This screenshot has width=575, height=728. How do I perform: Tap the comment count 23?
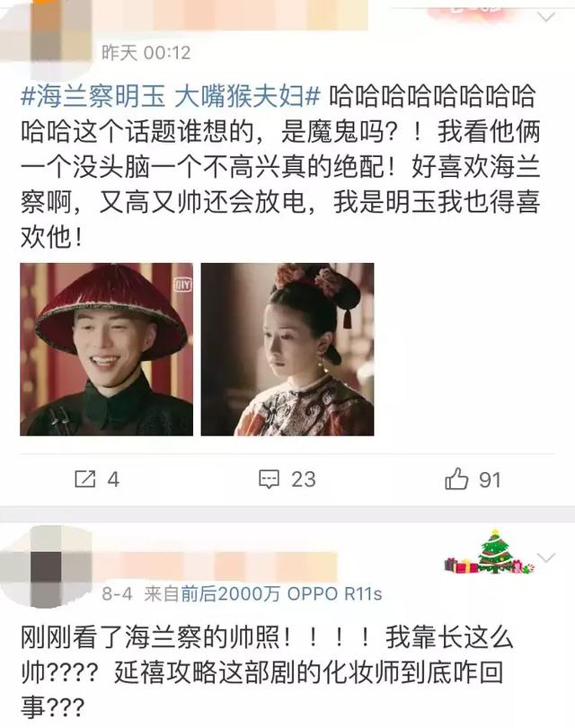tap(303, 479)
